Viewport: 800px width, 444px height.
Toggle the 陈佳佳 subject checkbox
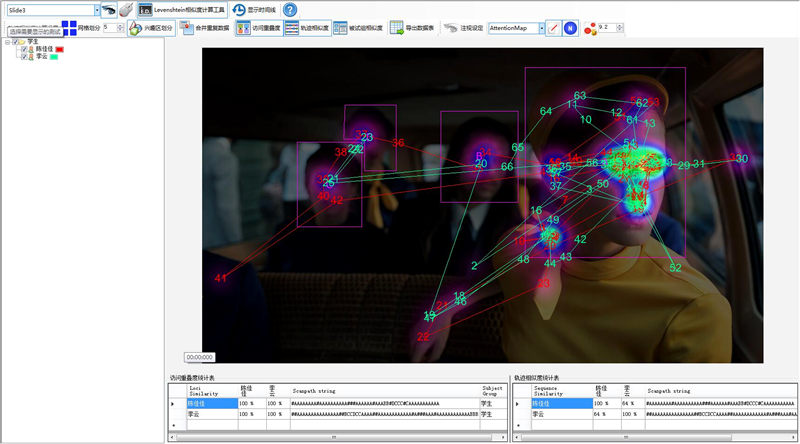pos(24,49)
